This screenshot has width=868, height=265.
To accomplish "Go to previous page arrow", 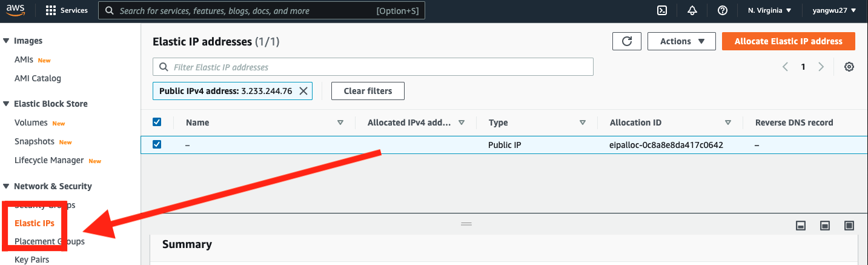I will tap(785, 67).
